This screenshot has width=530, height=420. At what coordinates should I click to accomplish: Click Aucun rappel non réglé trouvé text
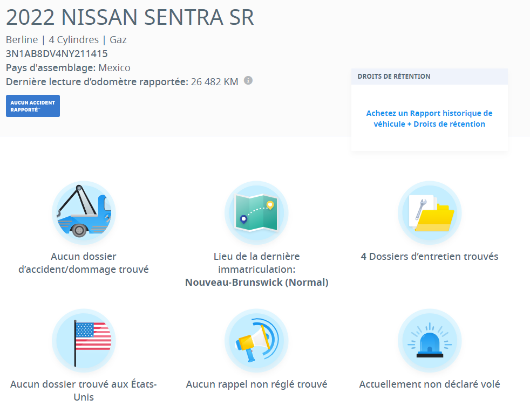coord(256,384)
